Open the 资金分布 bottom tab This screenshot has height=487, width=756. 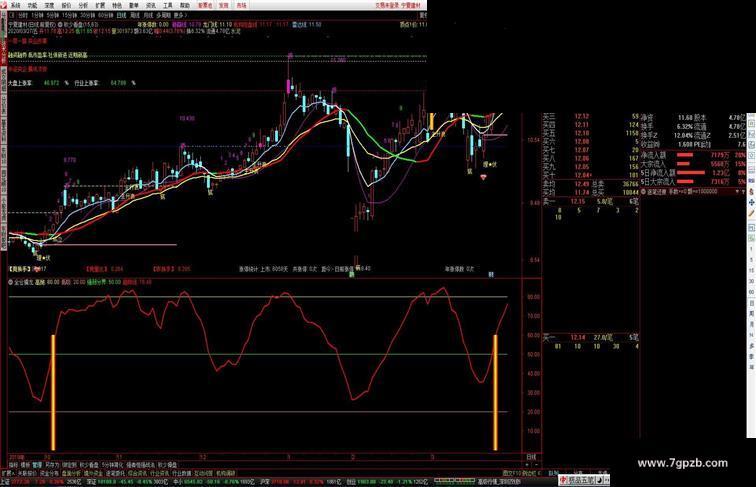(x=50, y=473)
